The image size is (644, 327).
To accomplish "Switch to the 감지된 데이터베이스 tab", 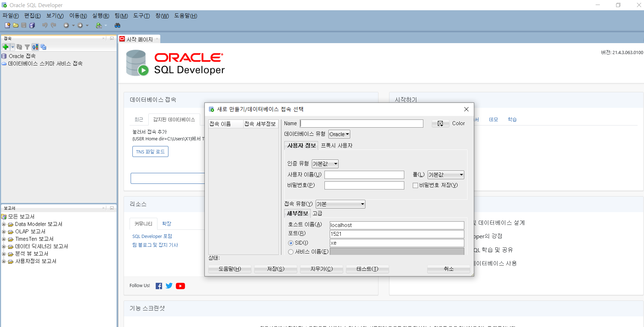I will tap(174, 119).
